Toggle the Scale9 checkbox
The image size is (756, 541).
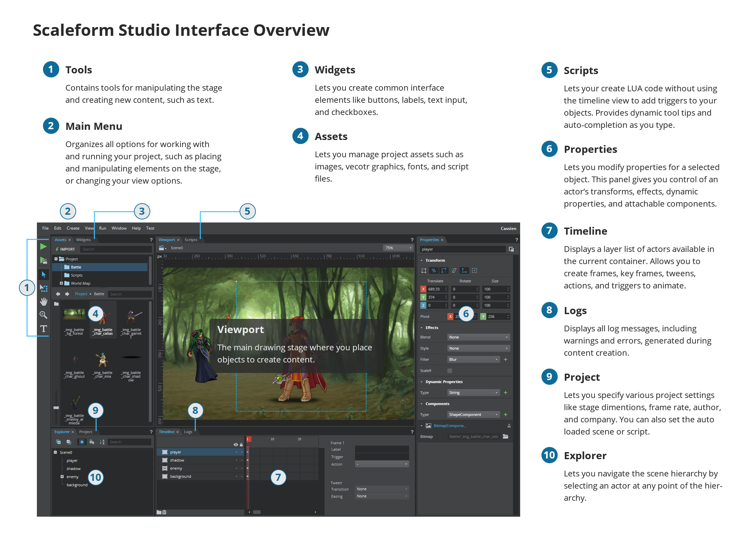click(450, 371)
